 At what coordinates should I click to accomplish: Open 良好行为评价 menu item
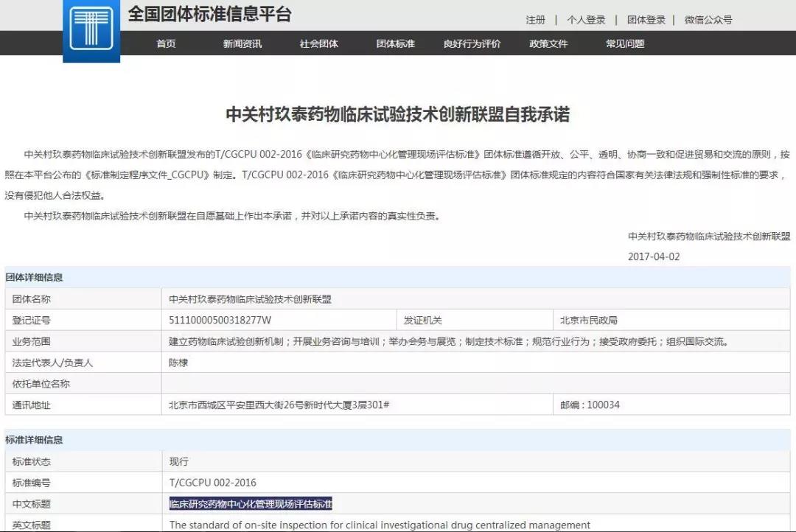click(472, 43)
